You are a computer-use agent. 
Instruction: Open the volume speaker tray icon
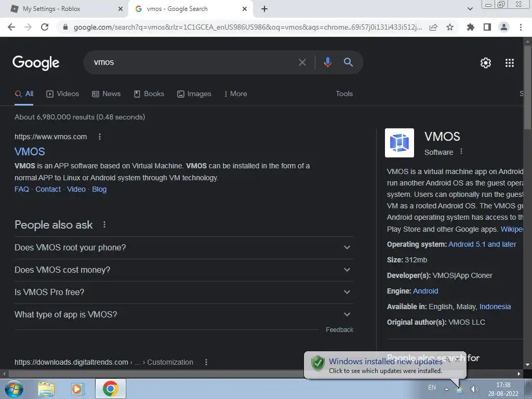click(x=475, y=389)
